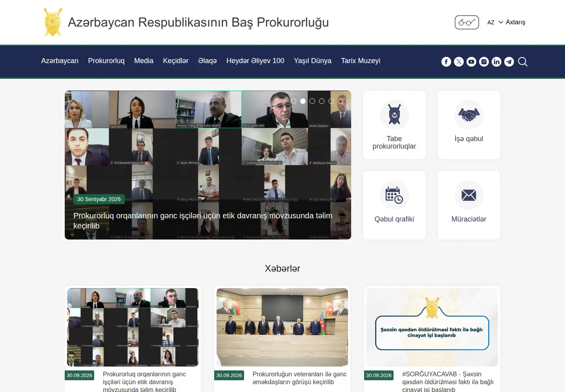
Task: Open the news card headline about etik davranış
Action: coord(144,382)
